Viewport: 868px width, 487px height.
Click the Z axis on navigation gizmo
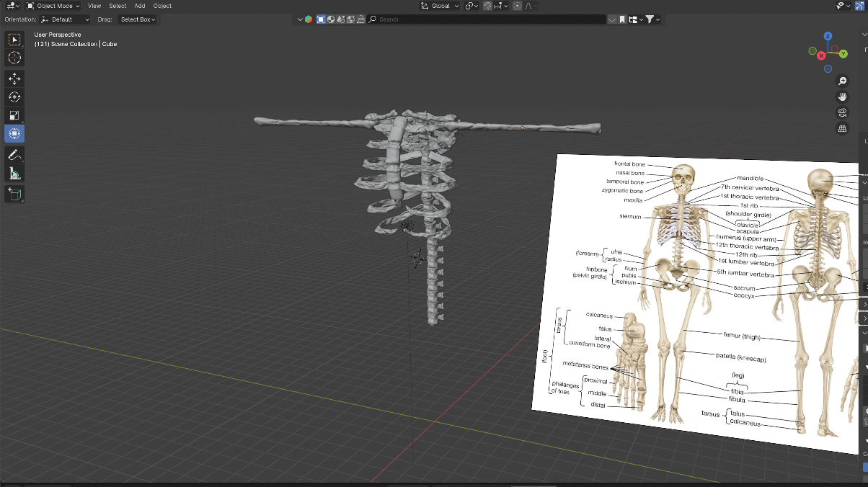[x=828, y=36]
